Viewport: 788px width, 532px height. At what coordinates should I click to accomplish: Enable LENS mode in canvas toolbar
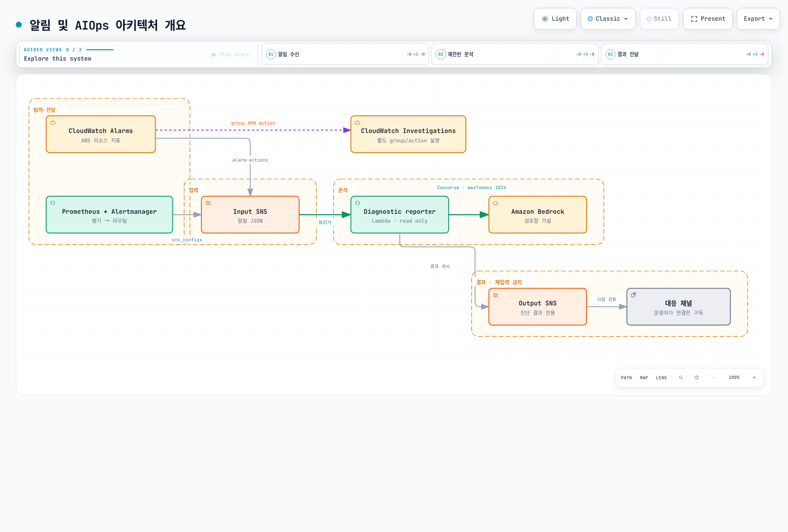click(661, 378)
